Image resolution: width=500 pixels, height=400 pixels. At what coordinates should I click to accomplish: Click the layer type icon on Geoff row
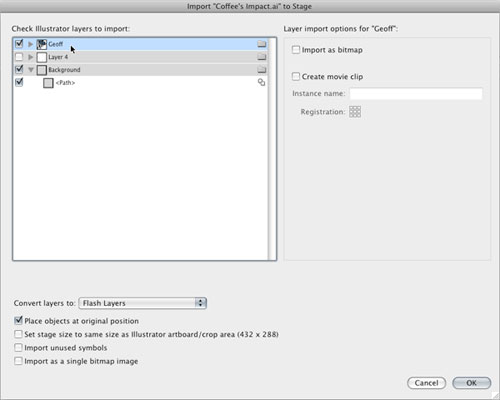[x=262, y=44]
